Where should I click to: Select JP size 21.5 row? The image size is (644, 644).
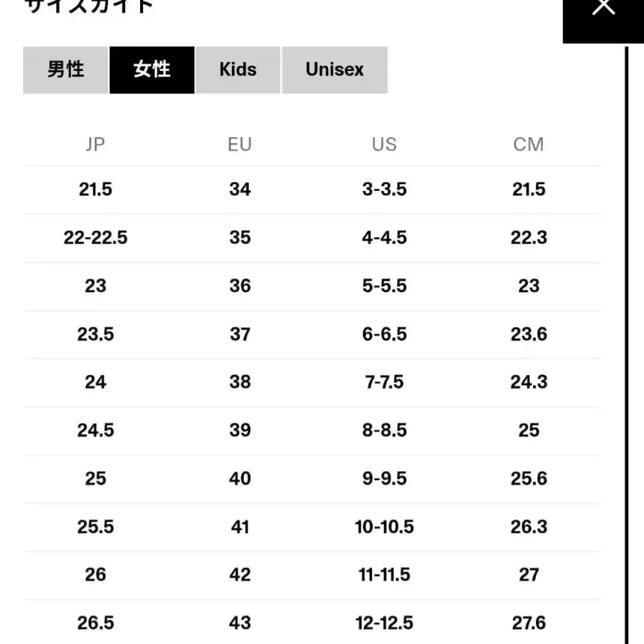pyautogui.click(x=95, y=189)
